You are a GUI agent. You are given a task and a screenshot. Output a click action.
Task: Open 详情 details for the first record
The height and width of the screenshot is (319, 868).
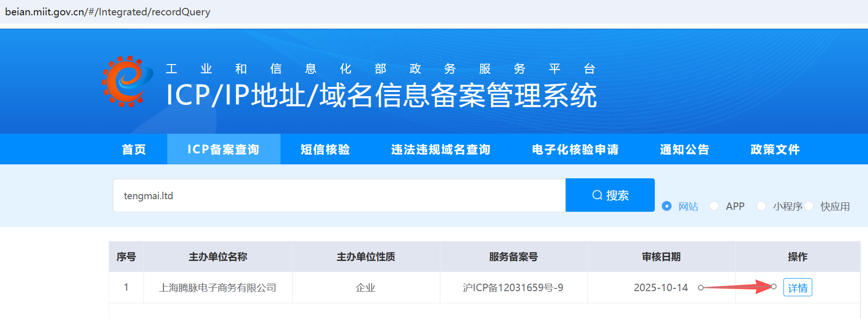click(x=797, y=287)
